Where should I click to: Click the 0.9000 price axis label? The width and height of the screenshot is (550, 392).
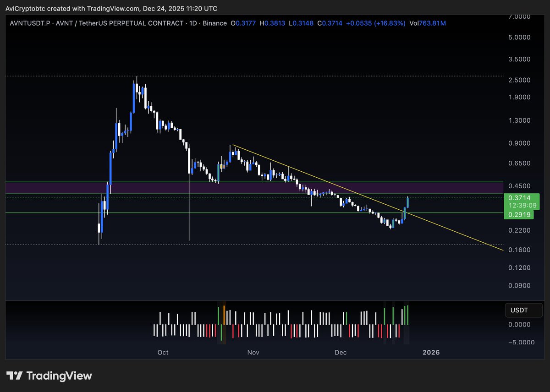519,143
